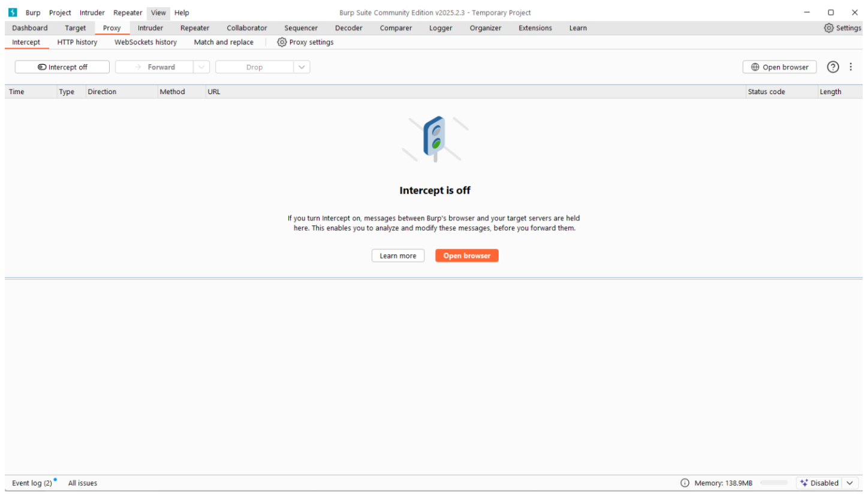The width and height of the screenshot is (868, 500).
Task: Switch to the Collaborator tab
Action: coord(247,28)
